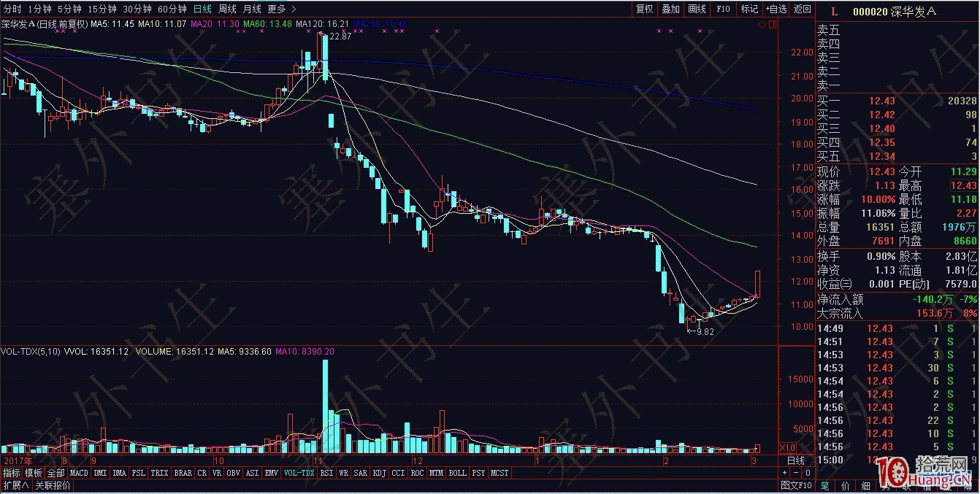
Task: Switch to the 月线 monthly chart tab
Action: click(252, 9)
